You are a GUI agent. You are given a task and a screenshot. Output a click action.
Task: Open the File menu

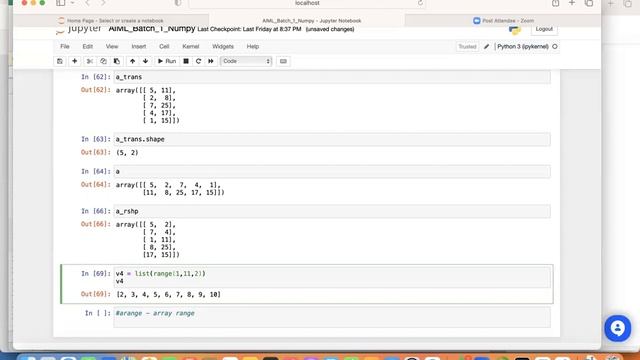(x=65, y=47)
